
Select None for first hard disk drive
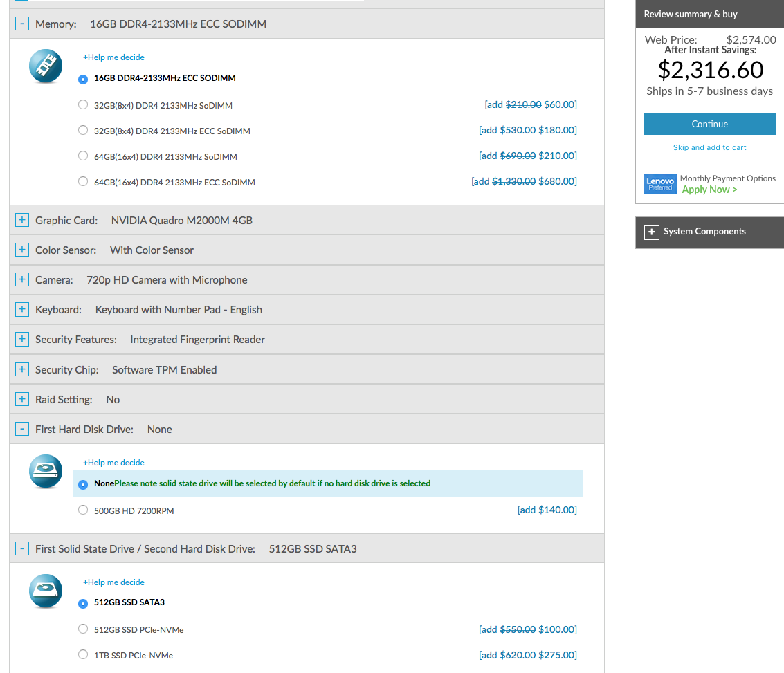(83, 484)
